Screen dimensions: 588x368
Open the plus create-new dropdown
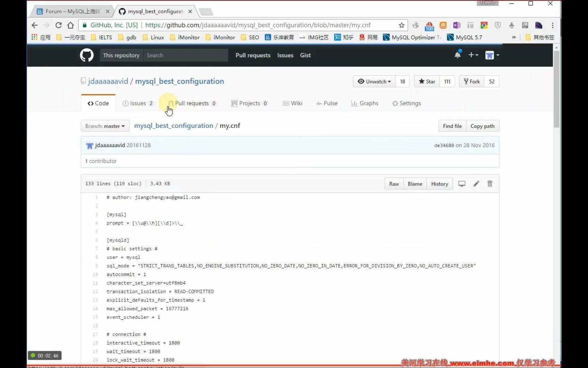coord(473,55)
